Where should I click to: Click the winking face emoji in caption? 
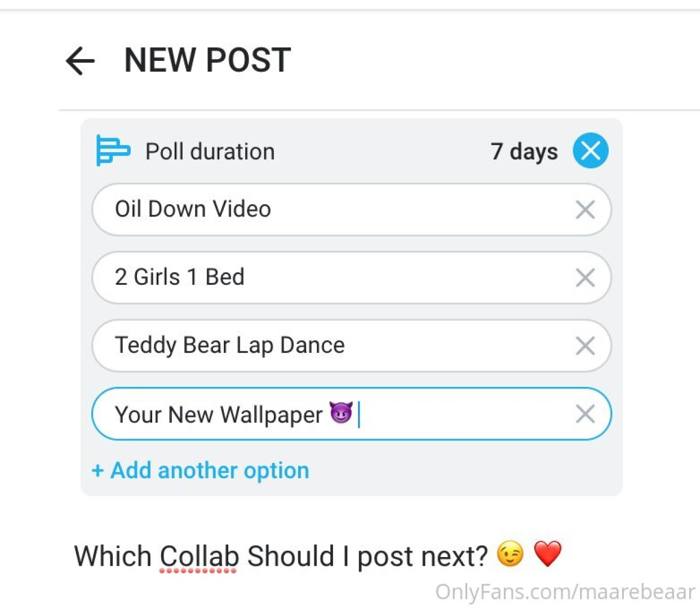coord(510,554)
